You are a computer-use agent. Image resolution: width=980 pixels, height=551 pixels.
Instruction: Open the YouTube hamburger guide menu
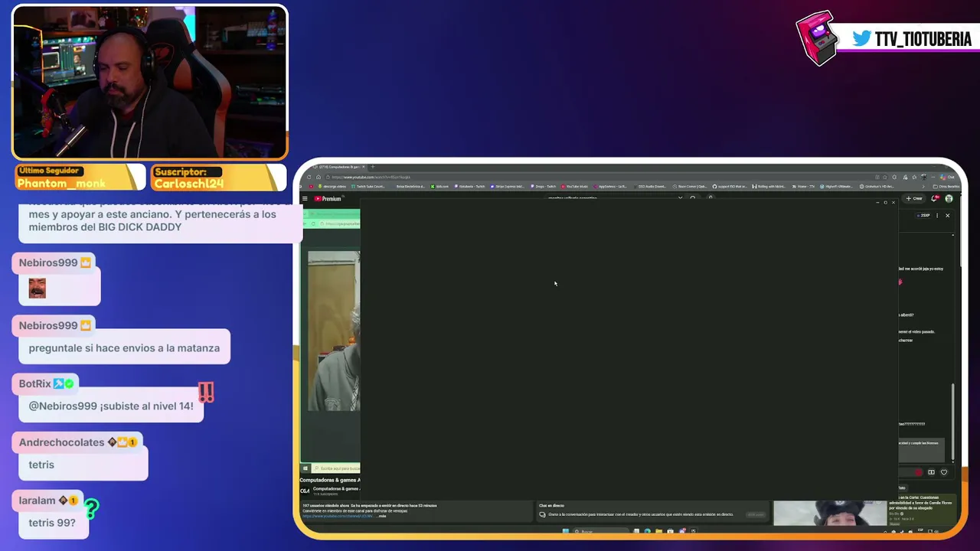tap(305, 199)
